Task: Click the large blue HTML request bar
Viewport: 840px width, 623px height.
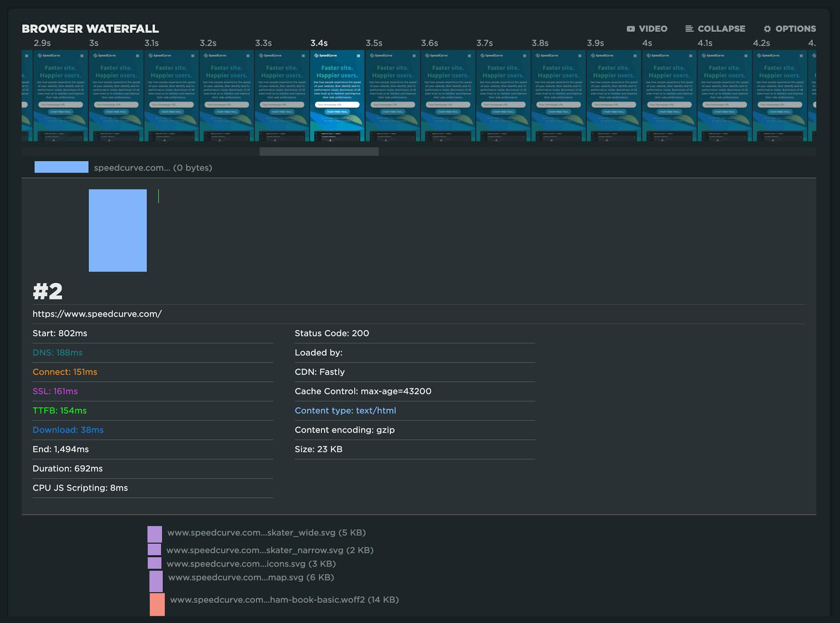Action: (118, 230)
